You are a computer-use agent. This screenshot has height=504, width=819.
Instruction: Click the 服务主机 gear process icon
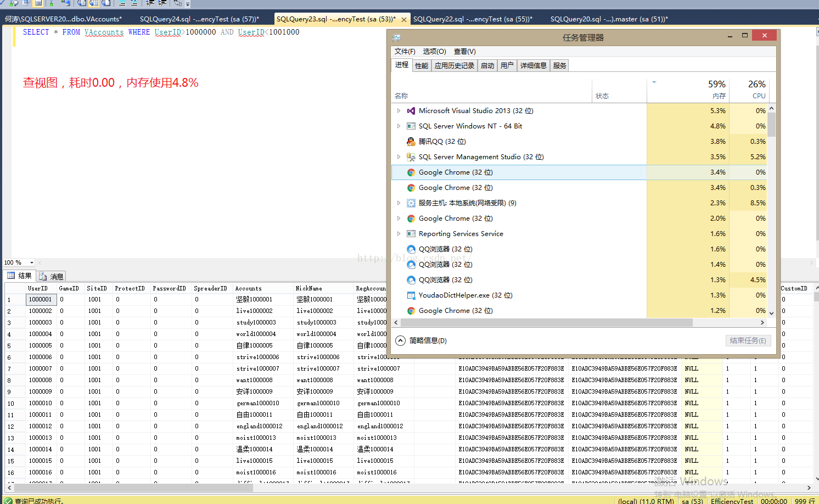coord(411,203)
